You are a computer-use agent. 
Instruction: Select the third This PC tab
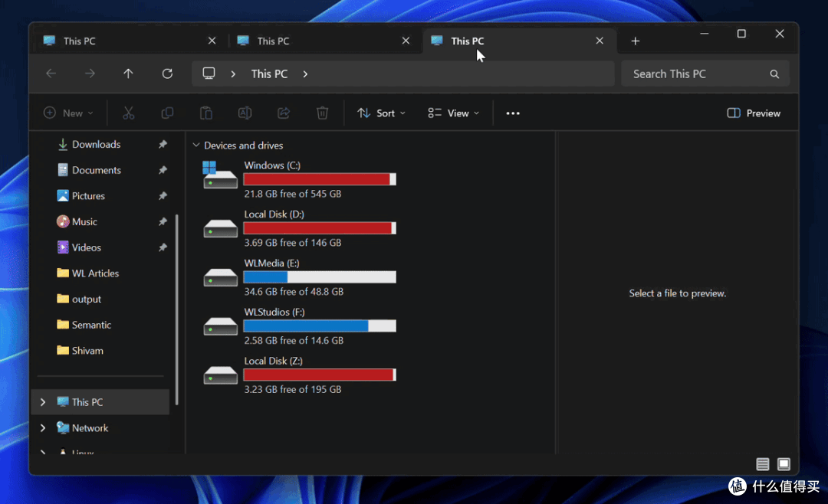(520, 41)
